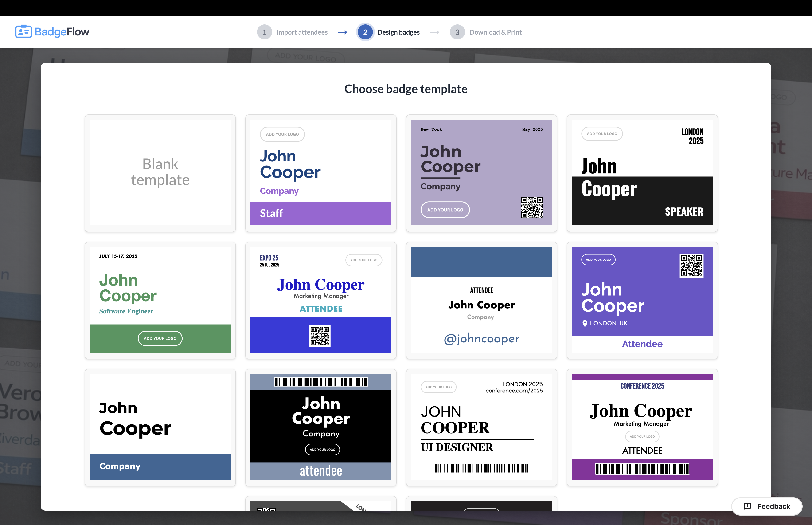The image size is (812, 525).
Task: Click ADD YOUR LOGO on green footer template
Action: click(160, 338)
